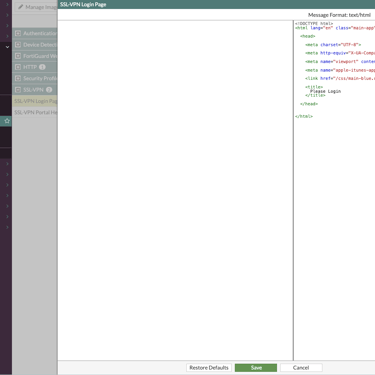Click the Please Login title text in editor
Image resolution: width=375 pixels, height=375 pixels.
click(325, 91)
